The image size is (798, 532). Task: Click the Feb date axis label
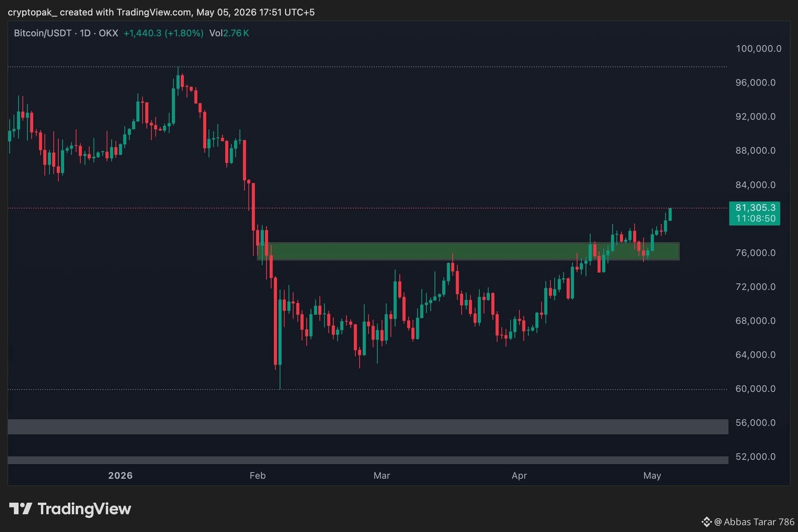click(x=258, y=476)
